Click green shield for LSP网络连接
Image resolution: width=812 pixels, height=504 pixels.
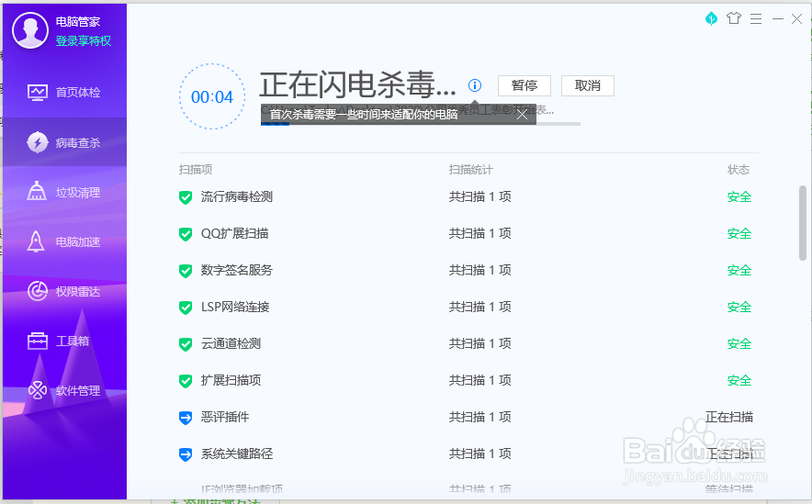186,308
